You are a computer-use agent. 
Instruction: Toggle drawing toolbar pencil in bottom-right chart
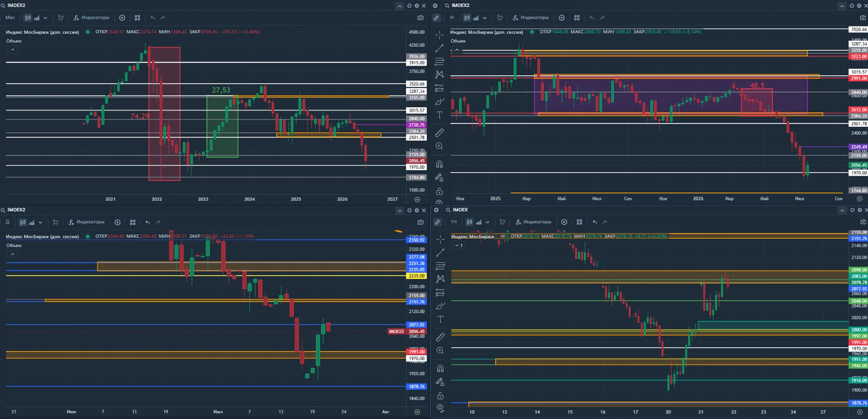pos(437,222)
